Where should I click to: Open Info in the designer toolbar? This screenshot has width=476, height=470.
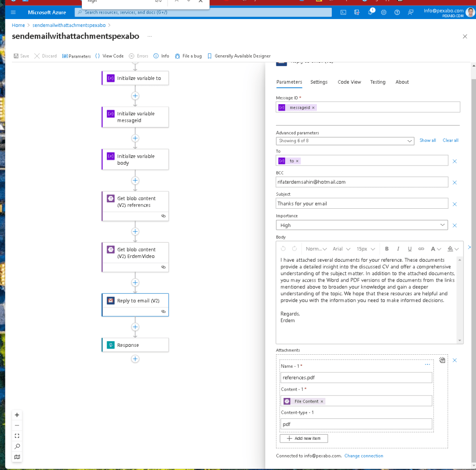pyautogui.click(x=161, y=56)
